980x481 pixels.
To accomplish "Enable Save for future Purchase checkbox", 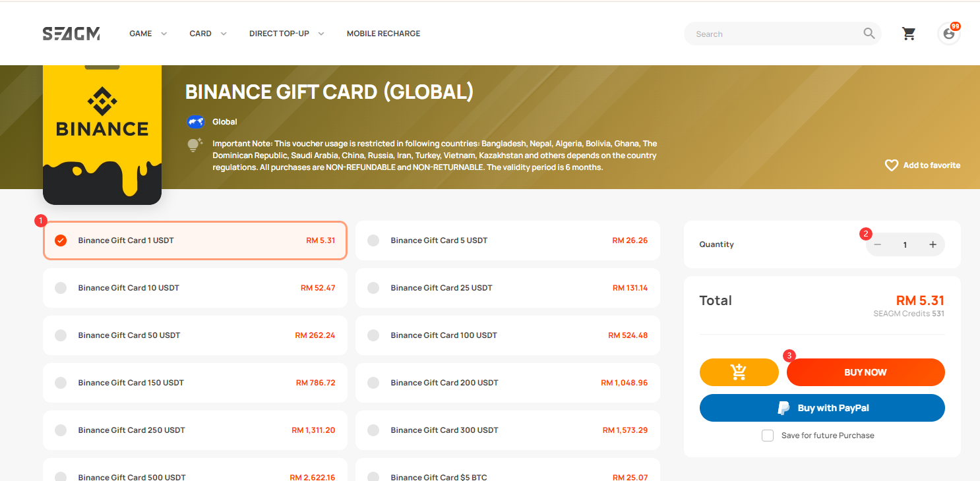I will [768, 436].
